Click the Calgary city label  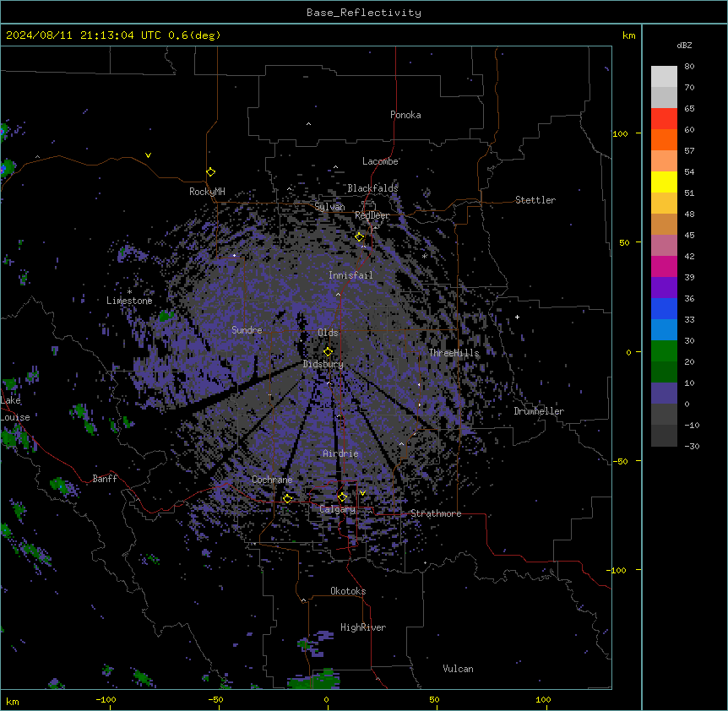(x=337, y=509)
